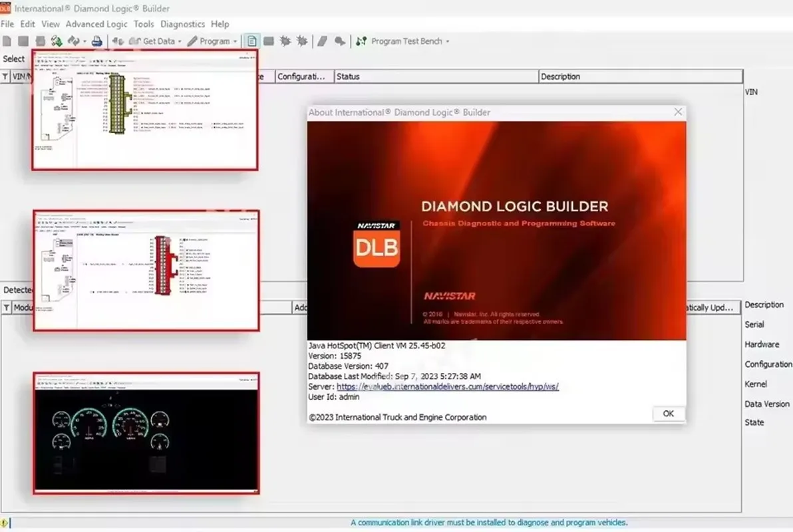Open the Diagnostics menu
This screenshot has height=532, width=793.
tap(182, 24)
